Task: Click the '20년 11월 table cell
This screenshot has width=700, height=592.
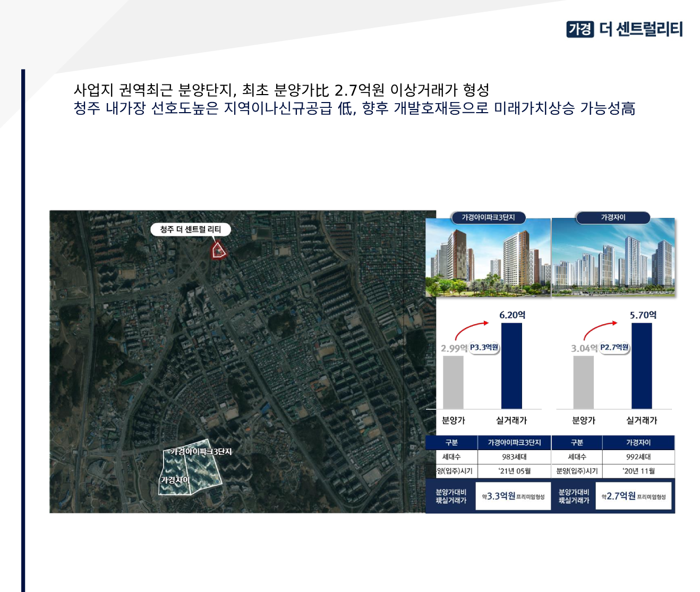Action: (638, 471)
